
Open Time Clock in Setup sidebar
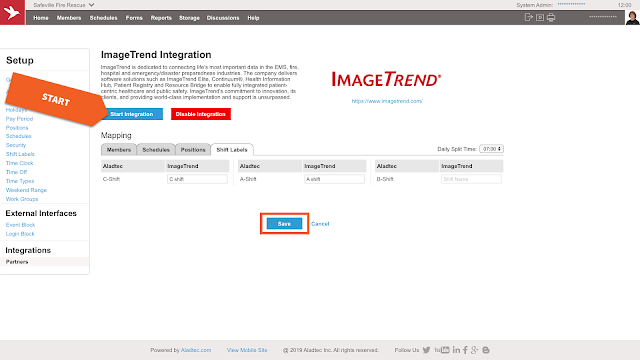(x=19, y=163)
